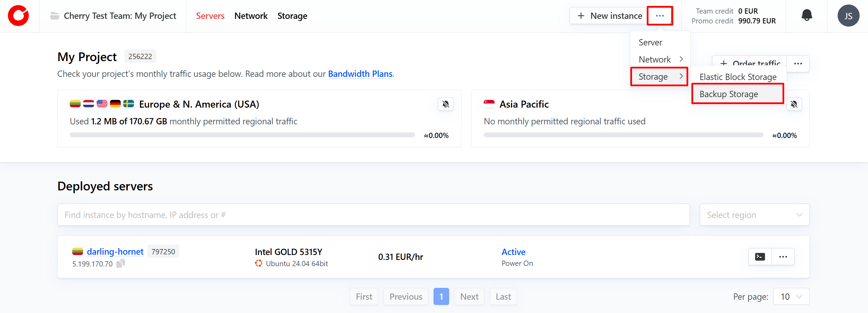Open the ellipsis beside Order traffic
The width and height of the screenshot is (868, 313).
(x=798, y=64)
